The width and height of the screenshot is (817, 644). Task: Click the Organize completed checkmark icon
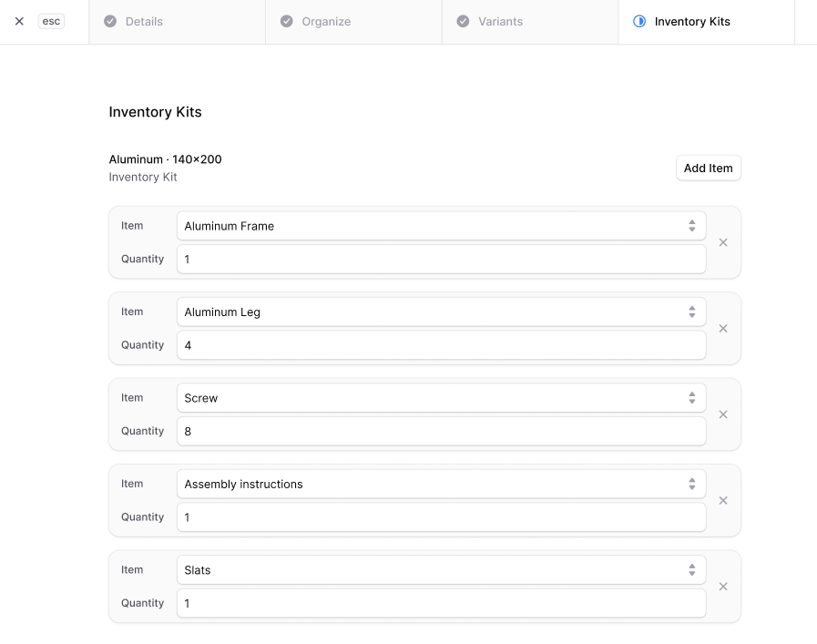click(x=287, y=21)
